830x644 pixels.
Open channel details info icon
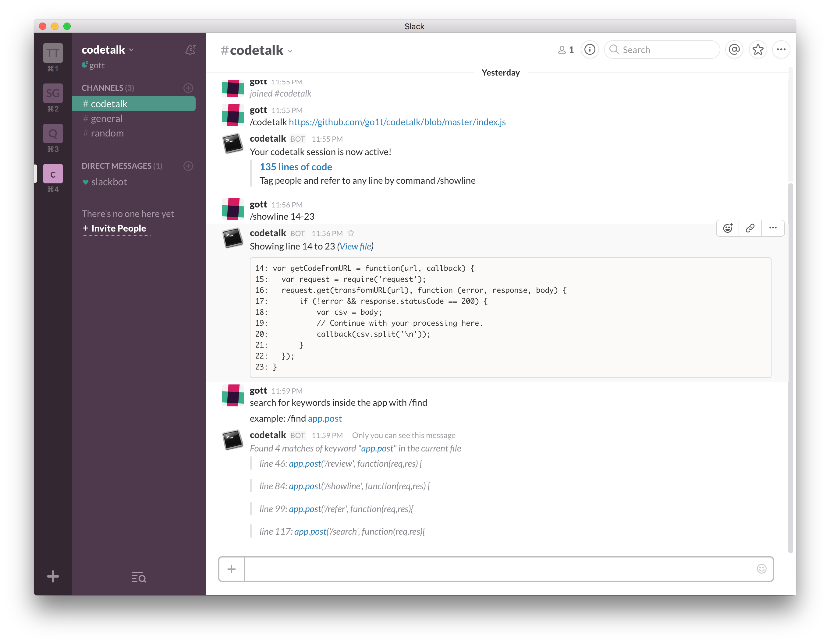pos(589,50)
